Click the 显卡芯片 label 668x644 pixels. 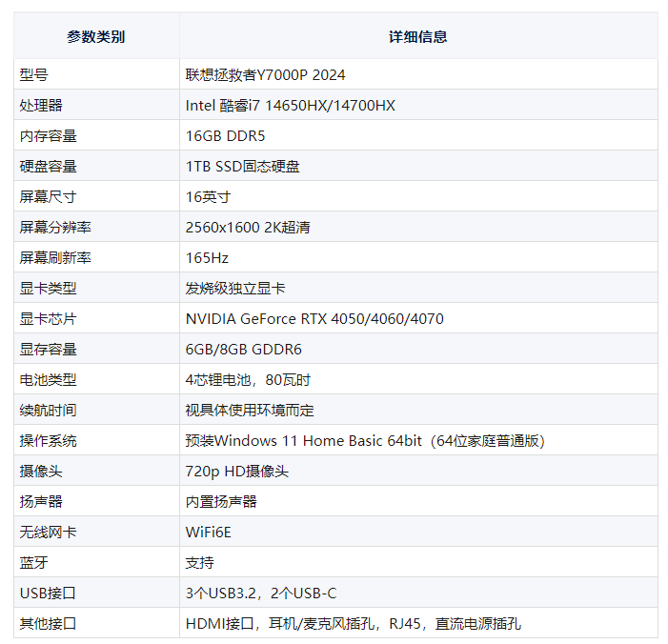(49, 318)
